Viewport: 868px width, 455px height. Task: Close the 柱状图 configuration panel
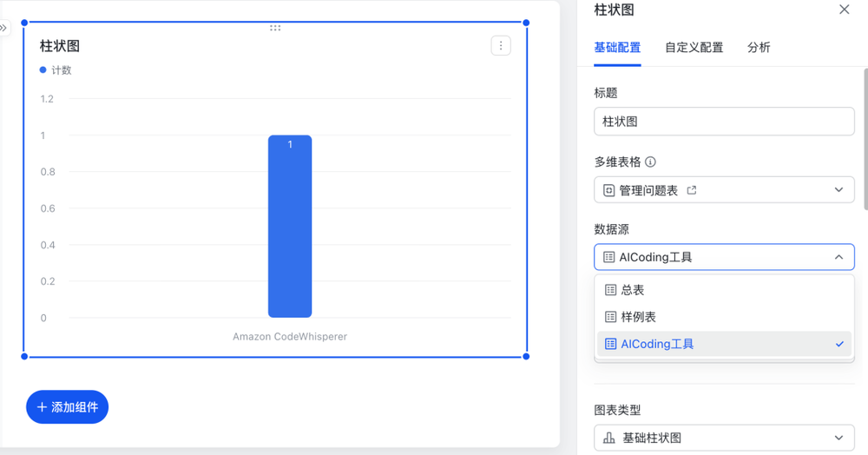point(844,10)
